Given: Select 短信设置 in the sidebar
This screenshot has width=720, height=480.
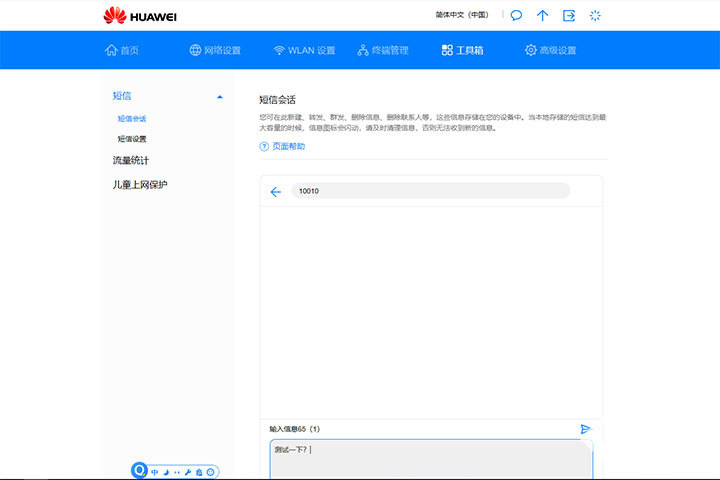Looking at the screenshot, I should [132, 139].
